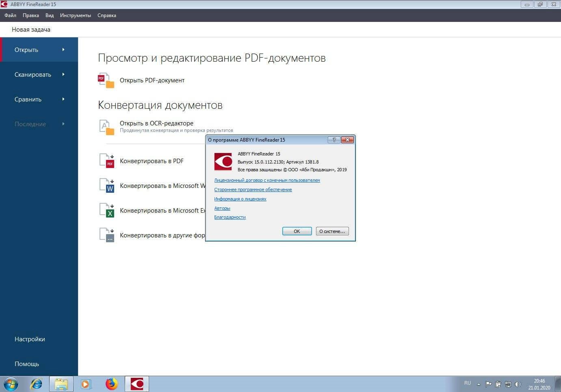Click the Open in OCR editor icon
Viewport: 561px width, 392px height.
pyautogui.click(x=107, y=127)
